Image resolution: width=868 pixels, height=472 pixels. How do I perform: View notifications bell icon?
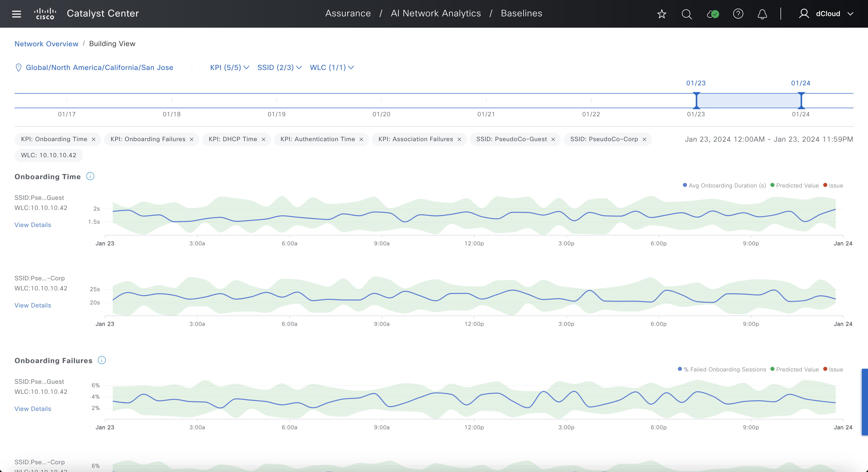(x=762, y=14)
